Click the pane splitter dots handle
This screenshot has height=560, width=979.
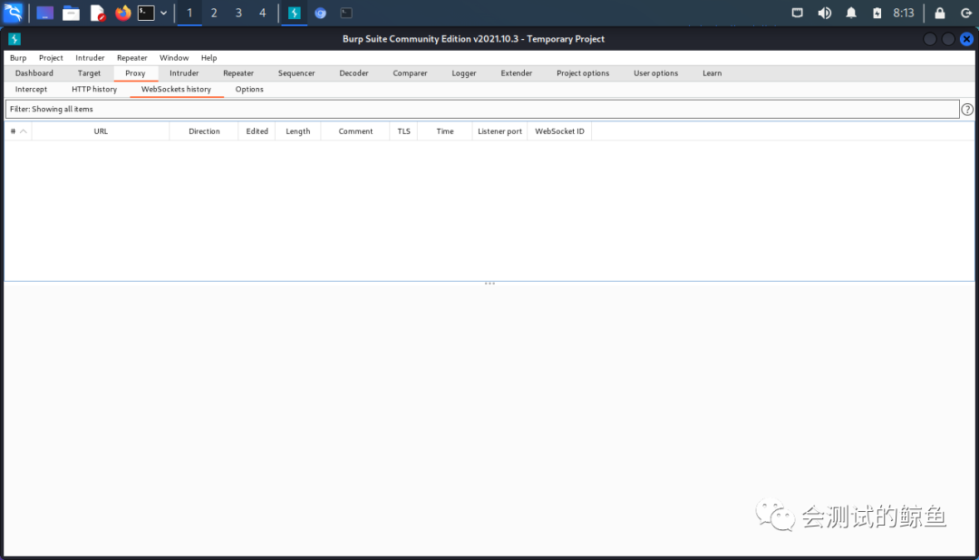pyautogui.click(x=489, y=284)
